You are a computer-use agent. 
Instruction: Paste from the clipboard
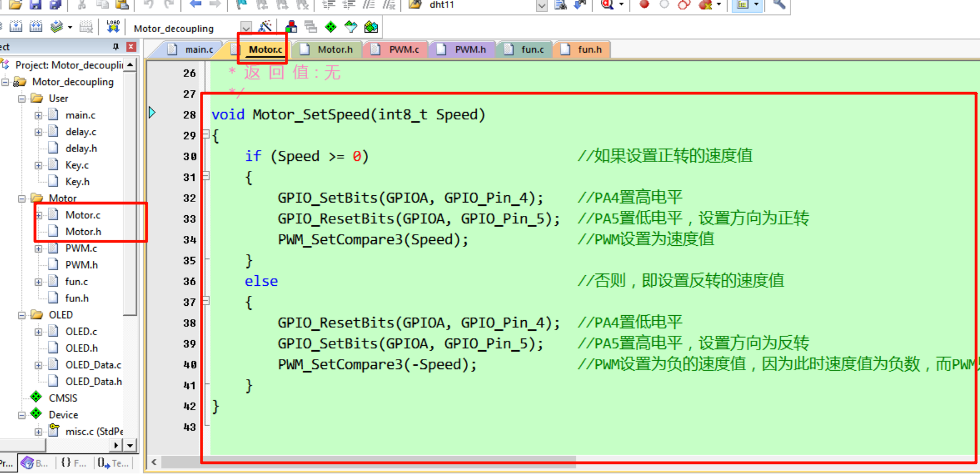coord(122,4)
